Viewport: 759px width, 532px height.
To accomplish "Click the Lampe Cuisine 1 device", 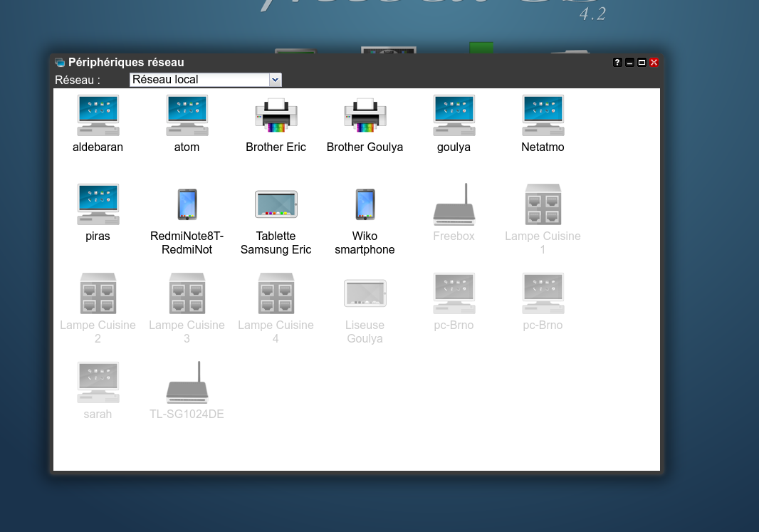I will 543,205.
